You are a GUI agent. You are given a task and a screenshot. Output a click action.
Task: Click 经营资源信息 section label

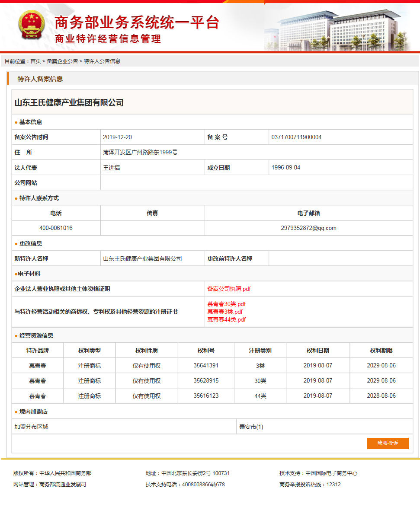tap(36, 335)
